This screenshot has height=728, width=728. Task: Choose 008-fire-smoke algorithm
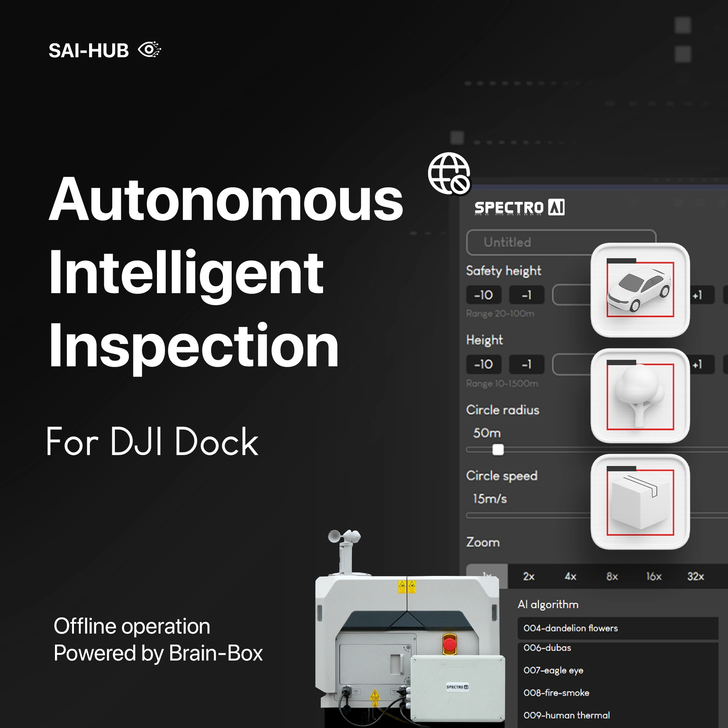point(618,693)
